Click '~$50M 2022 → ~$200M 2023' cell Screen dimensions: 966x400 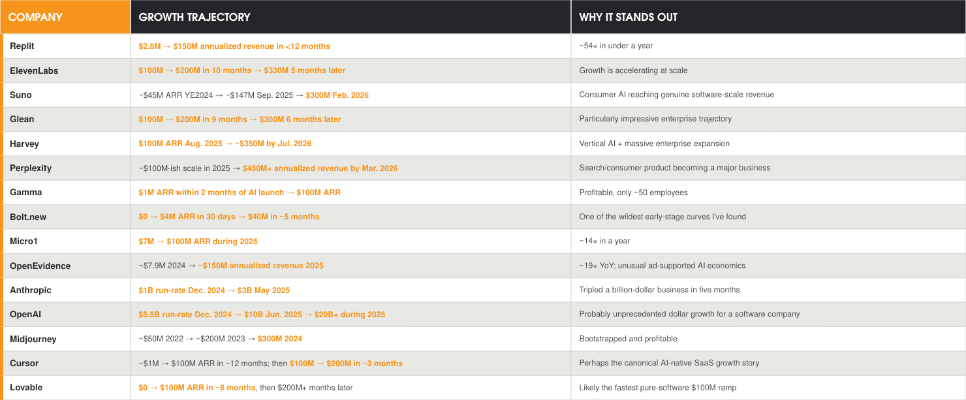pos(351,338)
